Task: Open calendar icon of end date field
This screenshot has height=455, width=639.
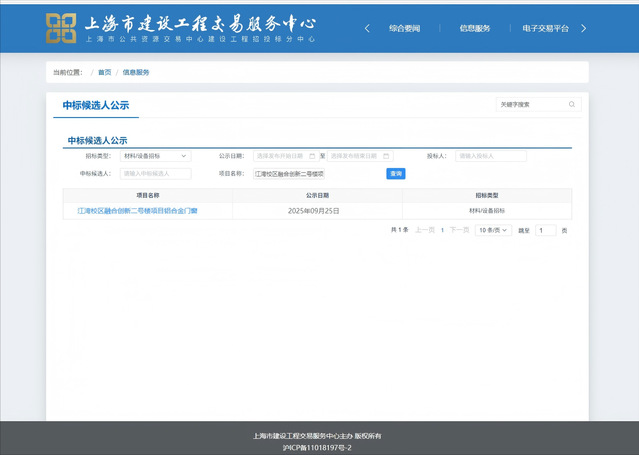Action: pyautogui.click(x=386, y=156)
